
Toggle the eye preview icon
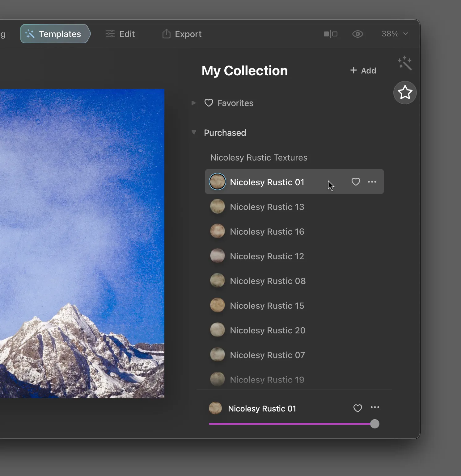coord(357,34)
